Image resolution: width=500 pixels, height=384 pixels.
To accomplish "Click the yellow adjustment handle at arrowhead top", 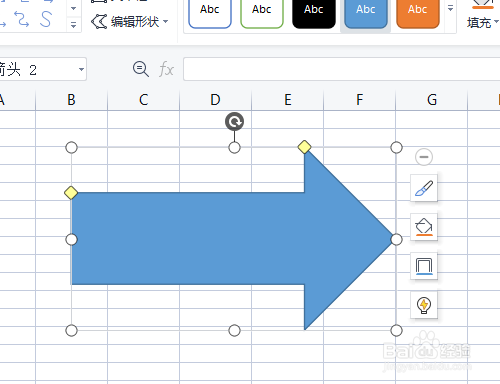I will pyautogui.click(x=304, y=147).
